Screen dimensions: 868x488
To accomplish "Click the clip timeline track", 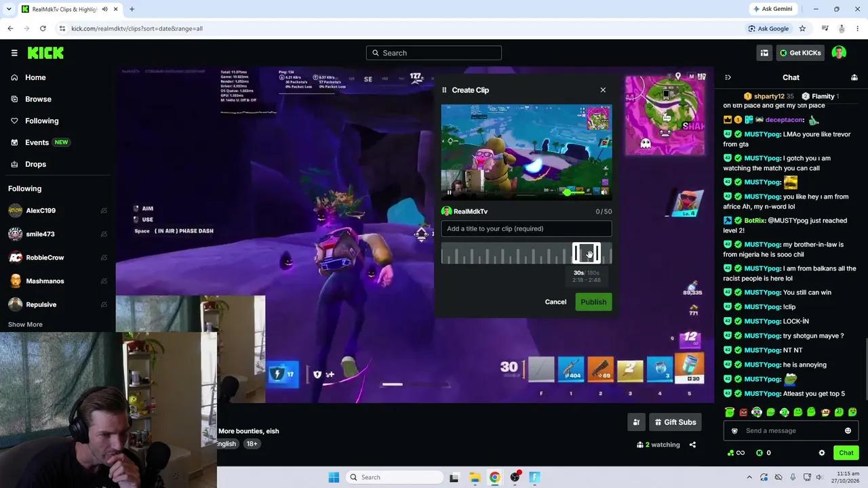I will [x=526, y=254].
